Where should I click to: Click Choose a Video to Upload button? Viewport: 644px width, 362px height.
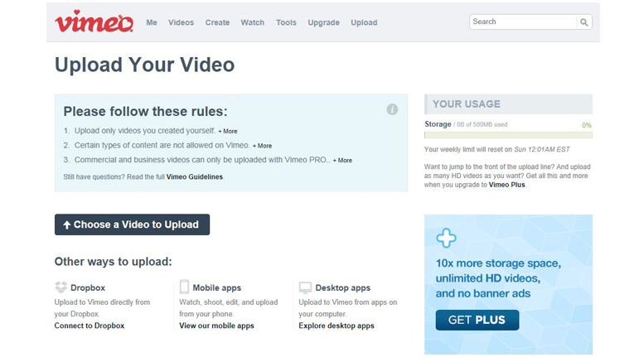[133, 224]
